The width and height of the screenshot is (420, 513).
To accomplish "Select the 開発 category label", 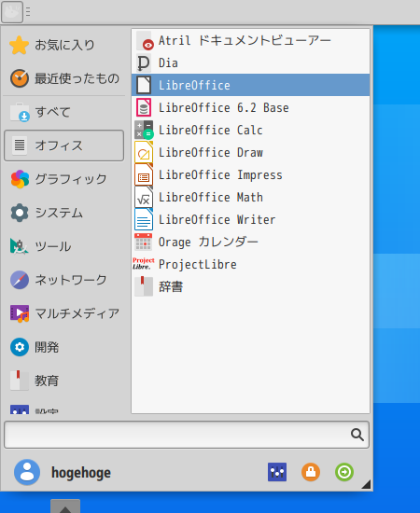I will click(x=47, y=347).
